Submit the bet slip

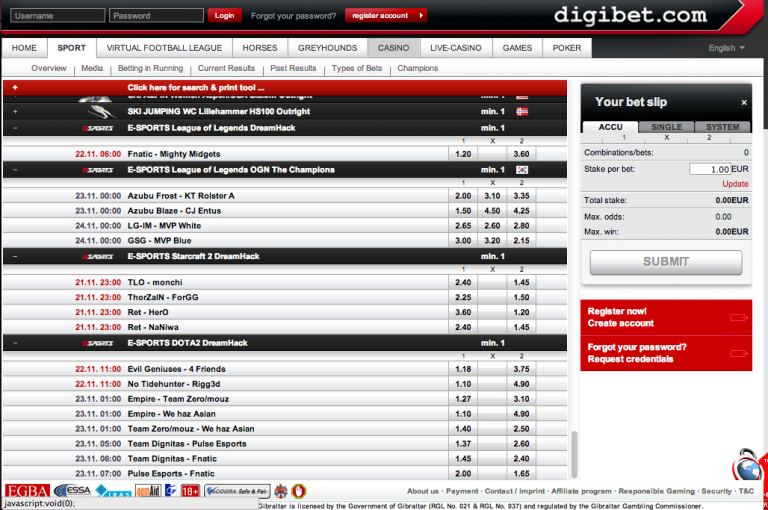(x=666, y=262)
